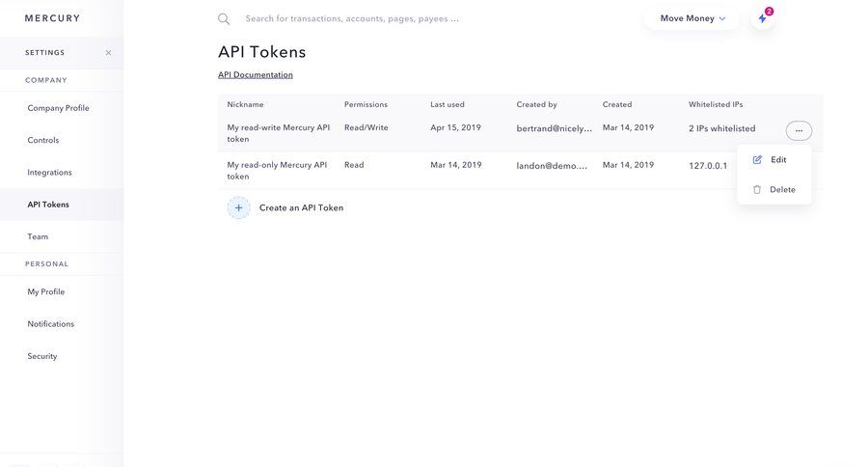Click the three-dot menu for read-write token
Screen dimensions: 868x467
(x=799, y=130)
